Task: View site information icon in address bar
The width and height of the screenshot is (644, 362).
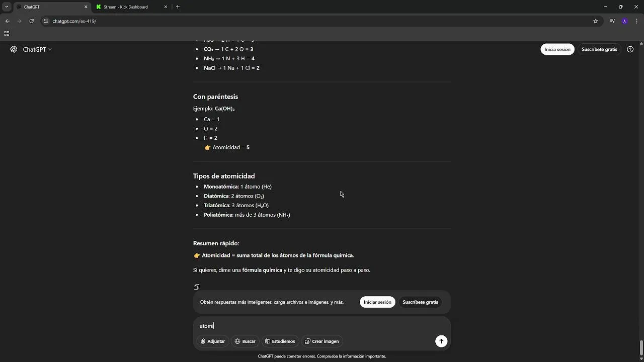Action: (46, 21)
